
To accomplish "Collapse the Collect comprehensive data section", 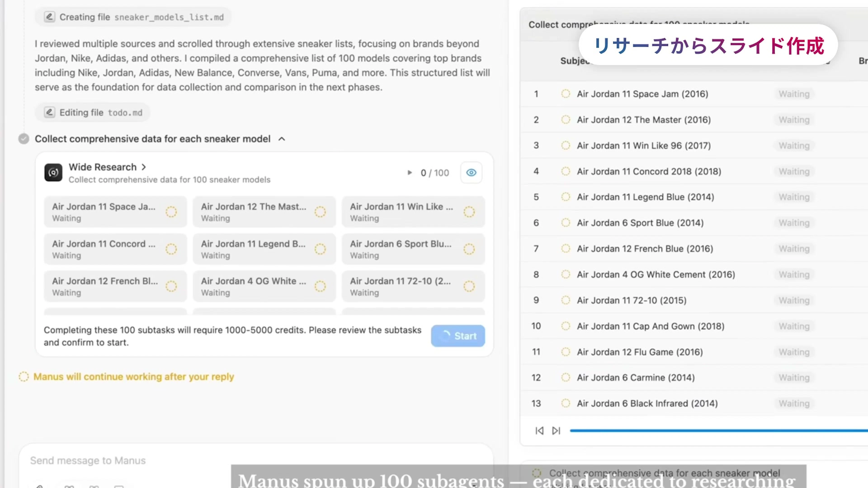I will pos(282,139).
